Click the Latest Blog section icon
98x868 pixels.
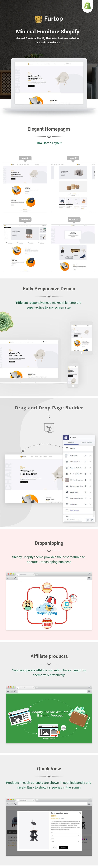(x=67, y=492)
